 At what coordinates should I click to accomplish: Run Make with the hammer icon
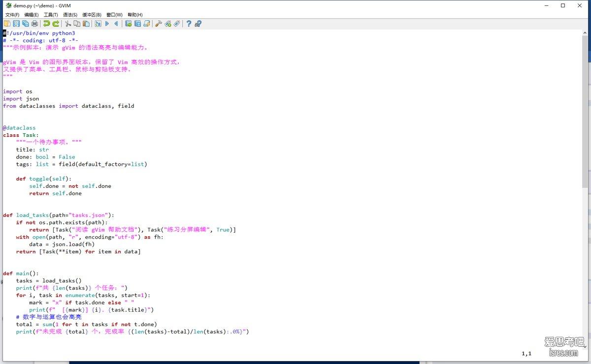(159, 24)
